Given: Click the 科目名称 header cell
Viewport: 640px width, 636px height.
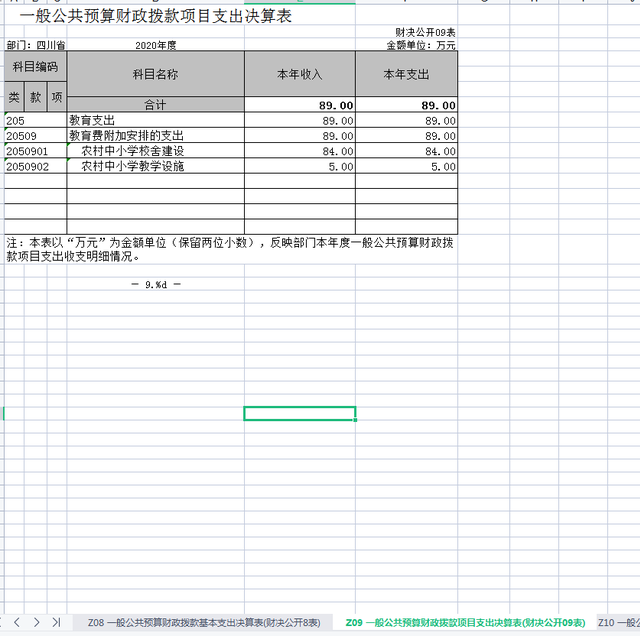Looking at the screenshot, I should (155, 74).
